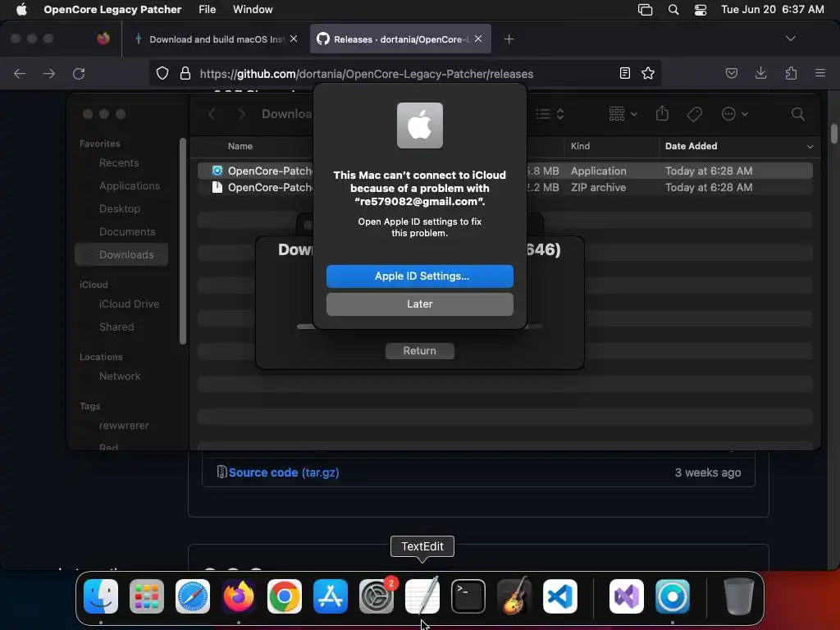Open Apple ID Settings from the iCloud dialog
Viewport: 840px width, 630px height.
tap(419, 276)
